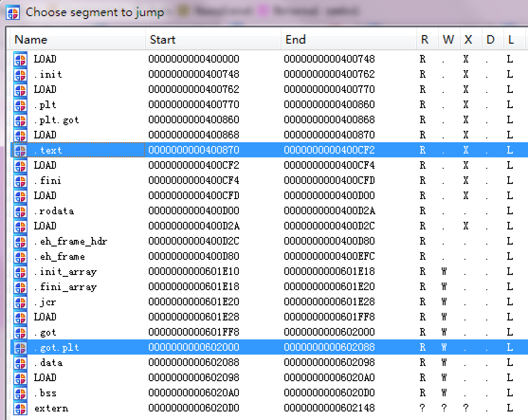Image resolution: width=528 pixels, height=420 pixels.
Task: Select the .plt segment name
Action: tap(45, 105)
